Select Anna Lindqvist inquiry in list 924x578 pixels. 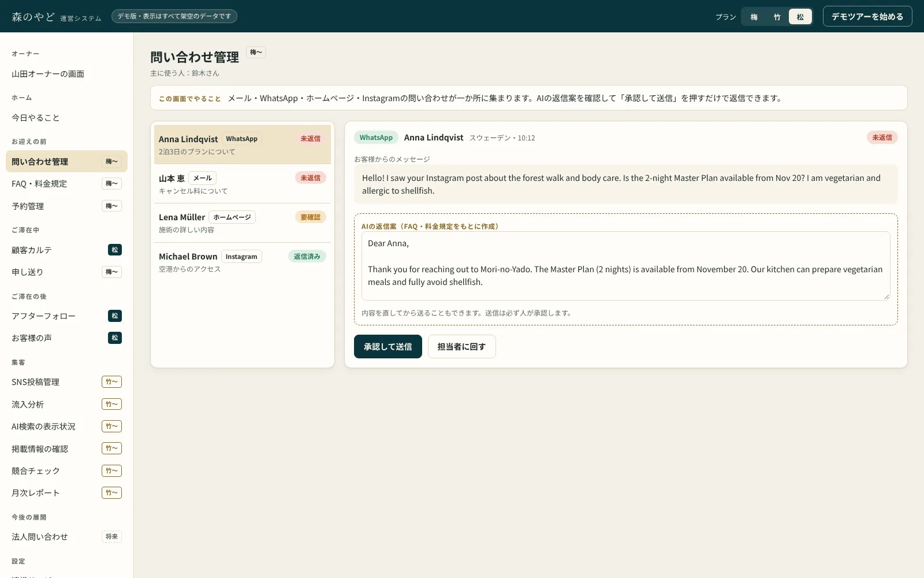point(243,144)
